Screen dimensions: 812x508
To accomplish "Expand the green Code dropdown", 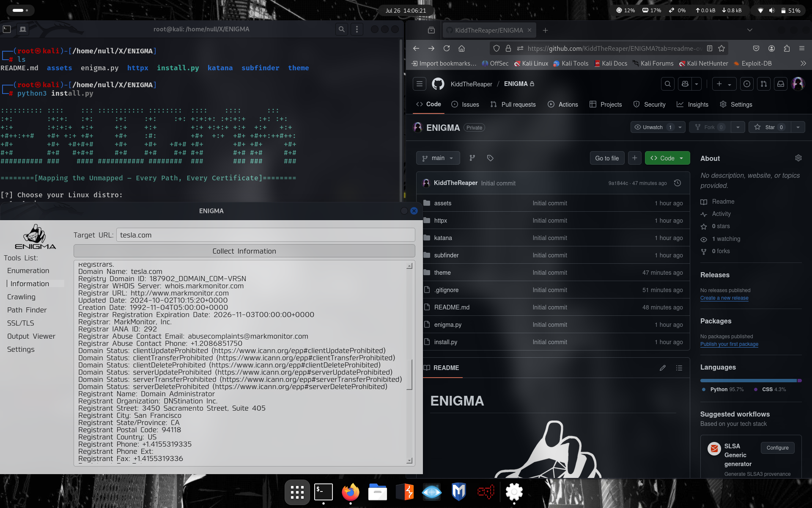I will pyautogui.click(x=667, y=158).
